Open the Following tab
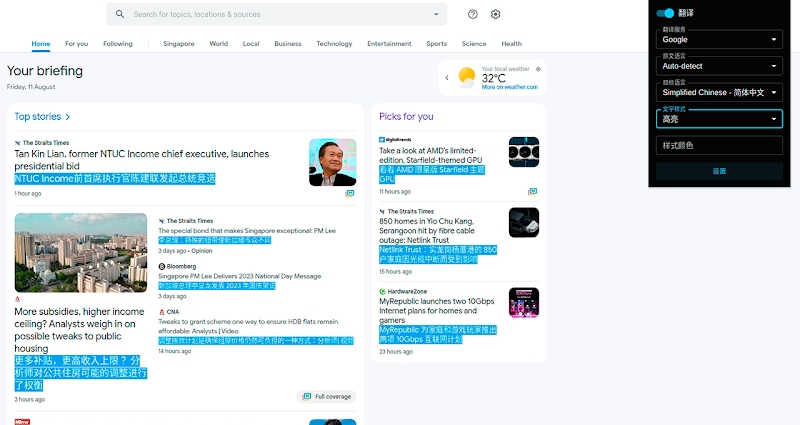Screen dimensions: 800x425 (118, 44)
